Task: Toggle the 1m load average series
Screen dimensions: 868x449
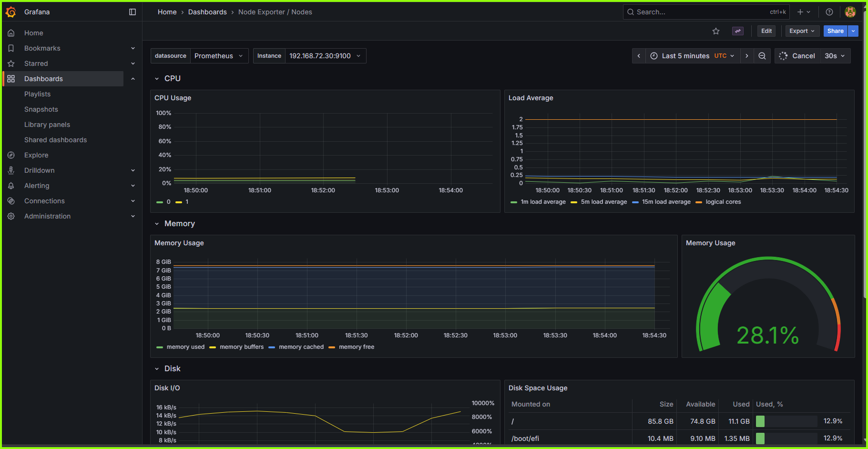Action: [x=543, y=201]
